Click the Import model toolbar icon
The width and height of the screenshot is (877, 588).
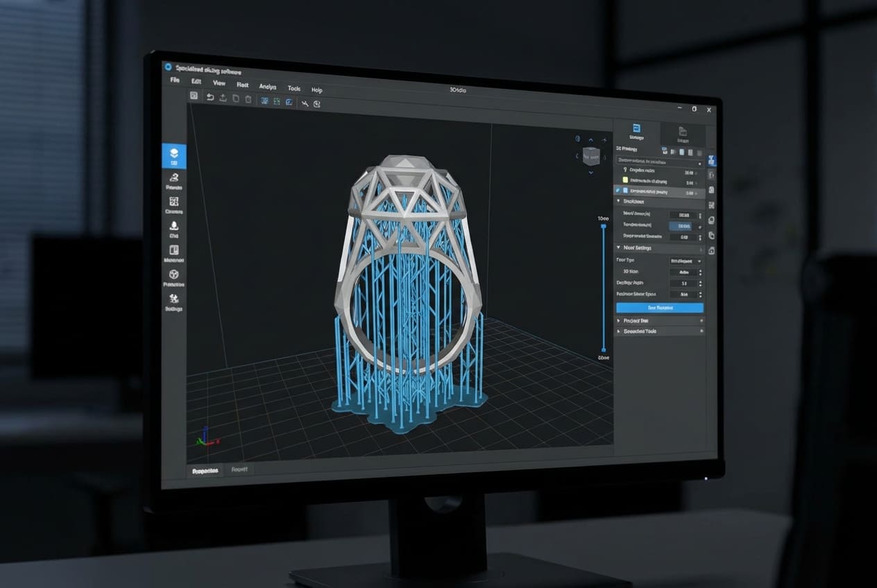(x=224, y=98)
